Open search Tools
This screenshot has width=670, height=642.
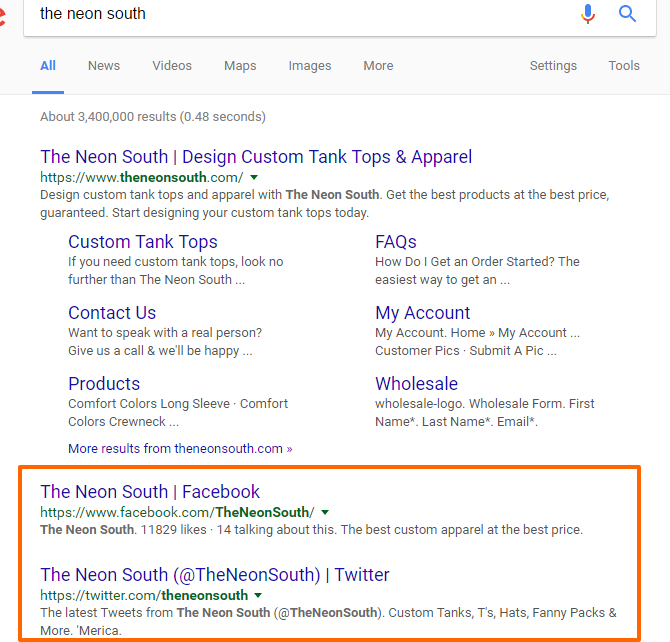coord(624,65)
